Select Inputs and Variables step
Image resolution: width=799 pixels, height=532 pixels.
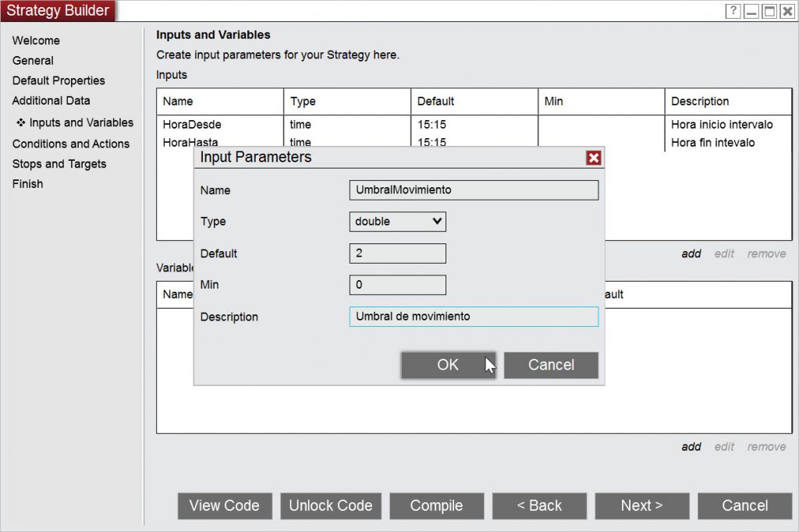coord(75,122)
